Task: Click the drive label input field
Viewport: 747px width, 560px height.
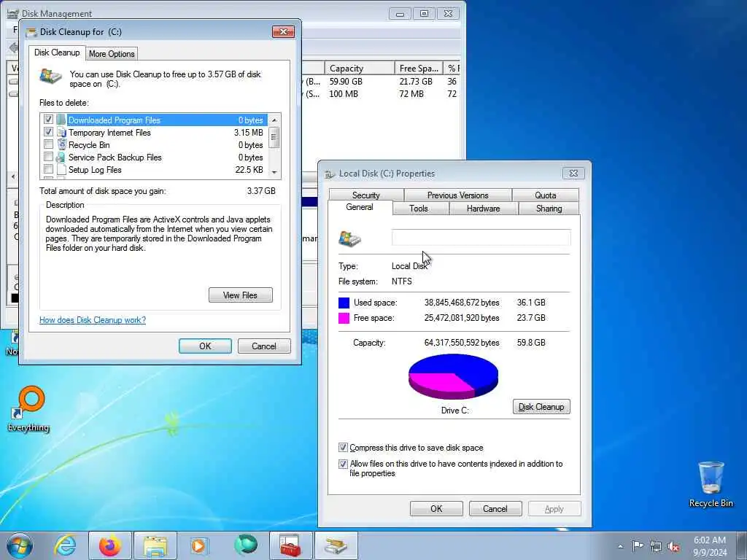Action: 481,238
